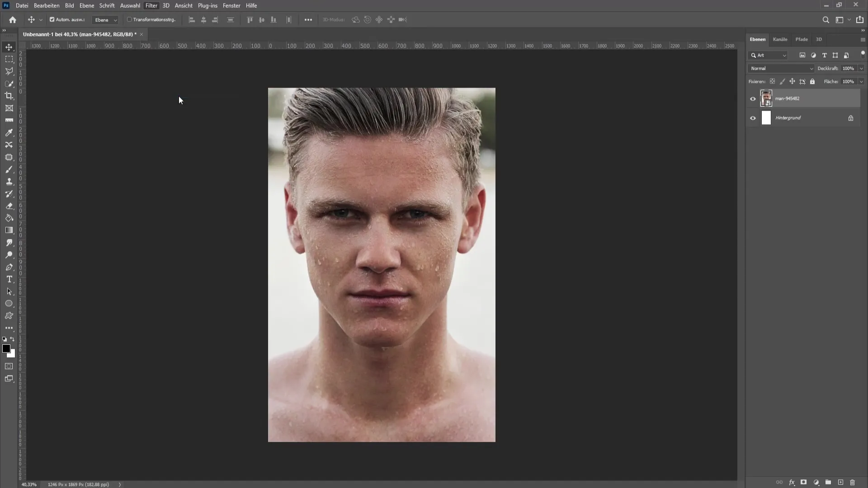The height and width of the screenshot is (488, 868).
Task: Hide the Hintergrund layer
Action: pos(753,117)
